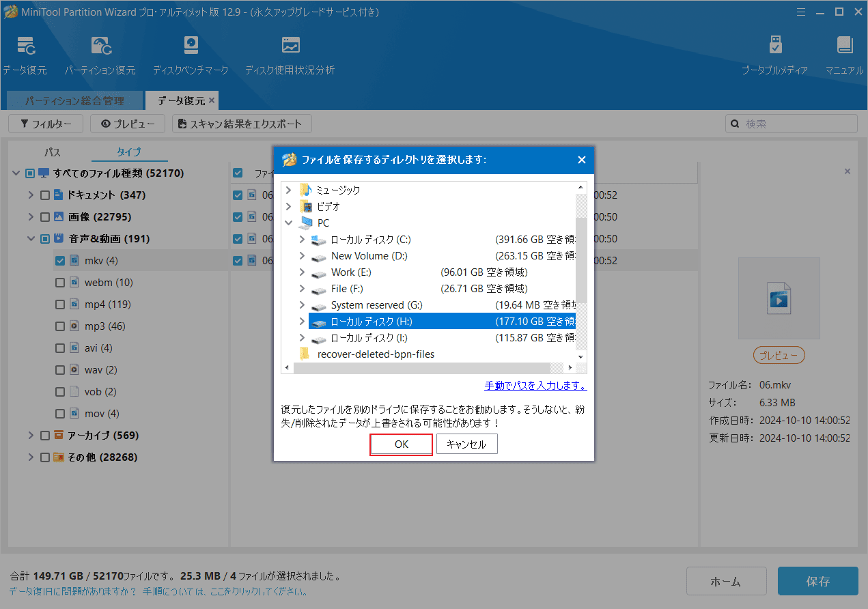Click the recover-deleted-bpn-files folder icon
The image size is (868, 609).
305,354
